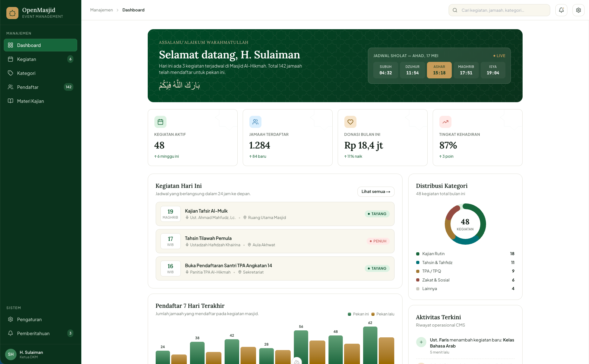Image resolution: width=589 pixels, height=364 pixels.
Task: Open Dashboard in the sidebar
Action: coord(40,45)
